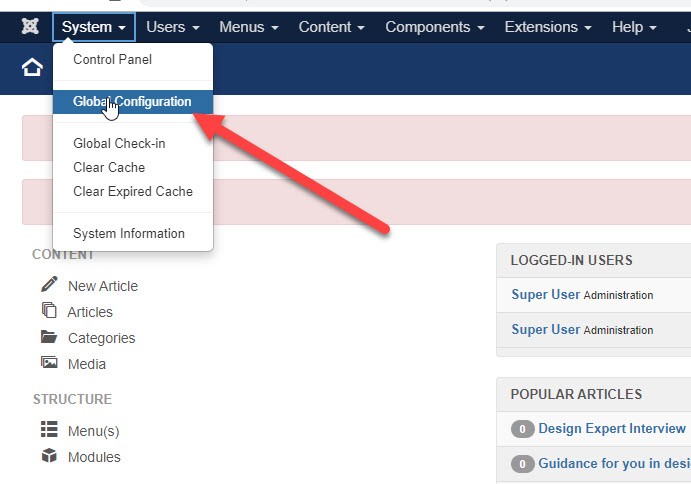Go to the Modules link

coord(94,457)
